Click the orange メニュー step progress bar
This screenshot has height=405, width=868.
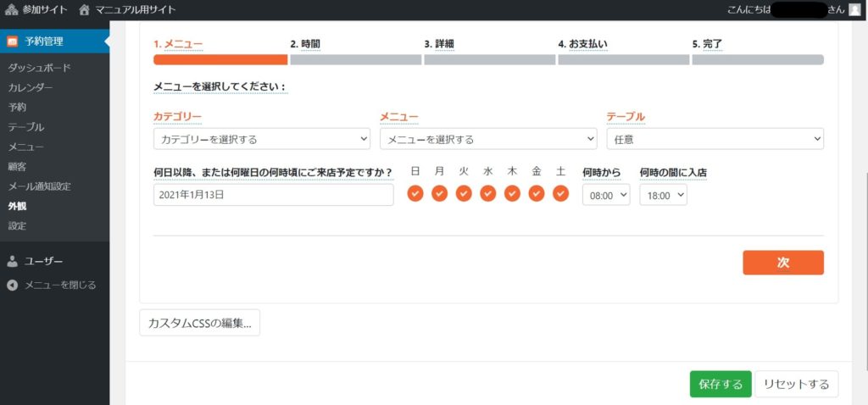[220, 60]
